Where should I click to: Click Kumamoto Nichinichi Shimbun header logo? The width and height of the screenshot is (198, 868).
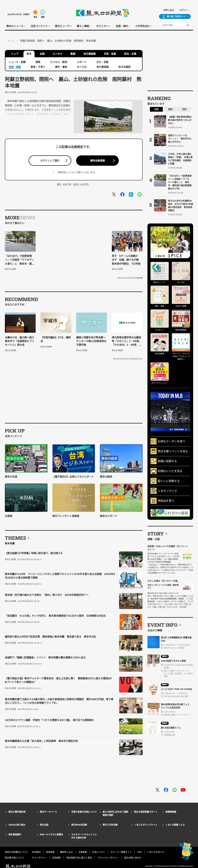[102, 13]
